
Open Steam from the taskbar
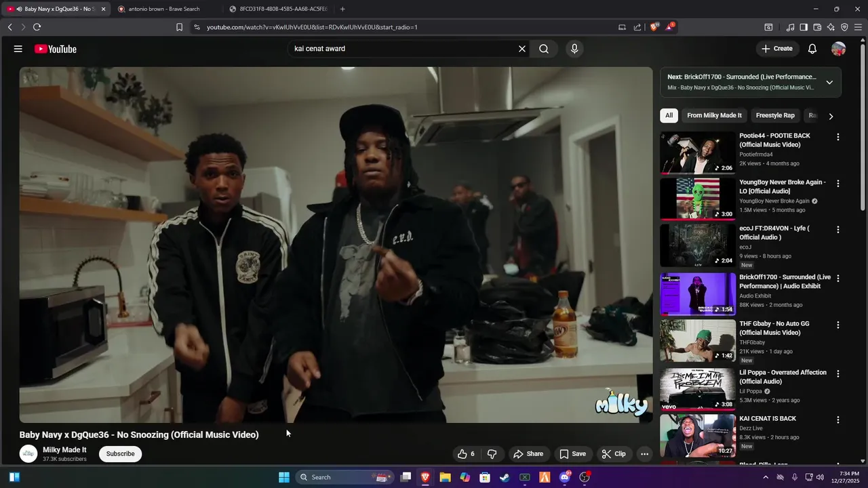505,477
